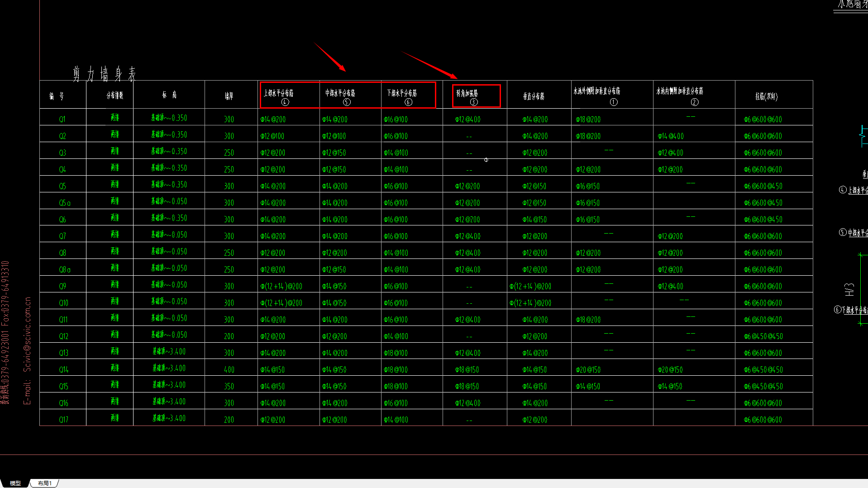Select row label Q12
The width and height of the screenshot is (868, 488).
click(x=63, y=336)
